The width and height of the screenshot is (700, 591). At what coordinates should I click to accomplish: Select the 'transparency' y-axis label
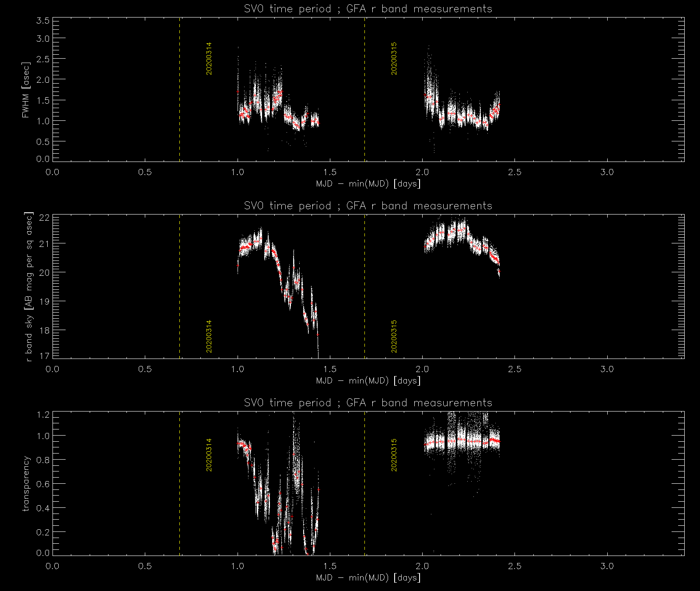click(26, 483)
